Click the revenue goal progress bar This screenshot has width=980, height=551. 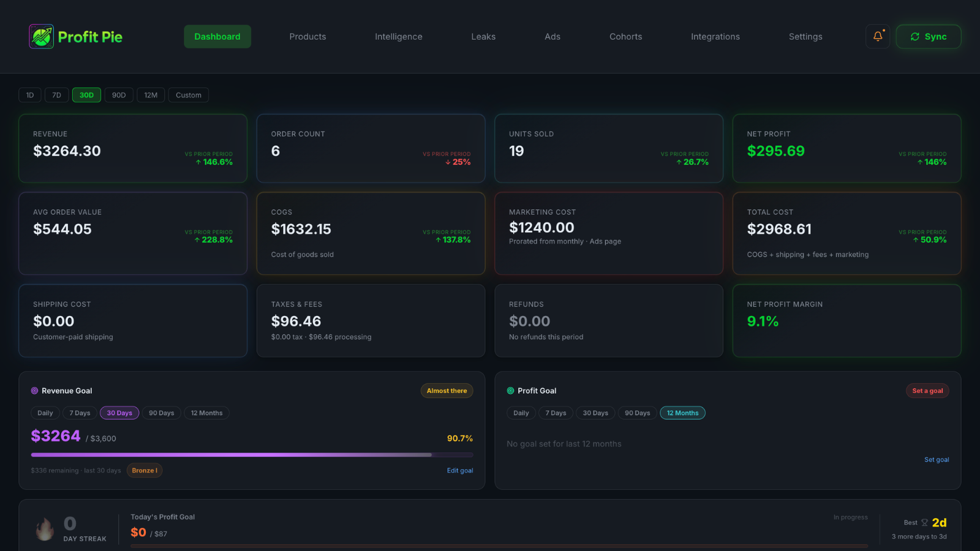(x=252, y=455)
